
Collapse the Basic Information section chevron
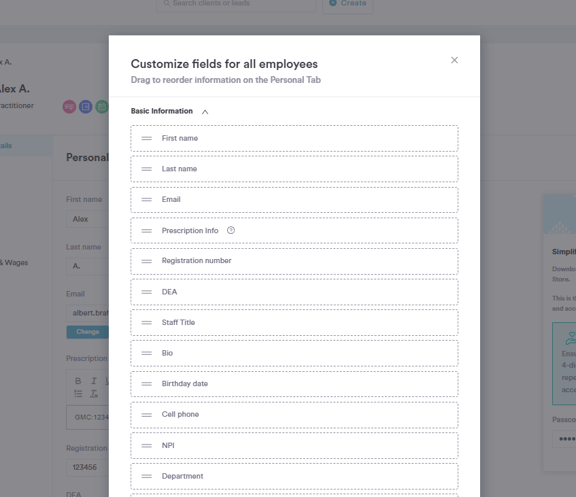point(205,112)
